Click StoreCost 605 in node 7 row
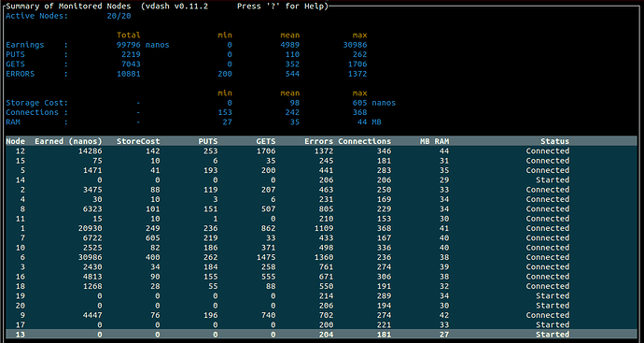Screen dimensions: 644x343 (x=153, y=238)
